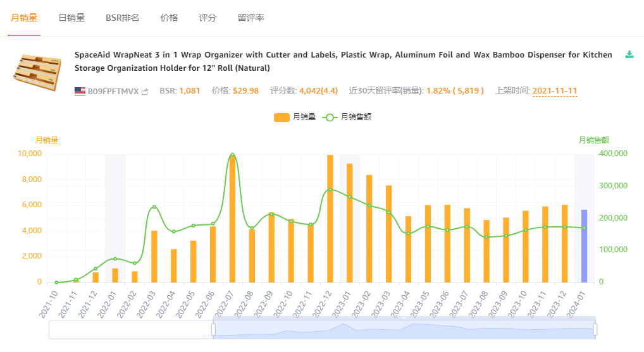Click the 2022-09 sales bar
Image resolution: width=644 pixels, height=352 pixels.
click(271, 247)
